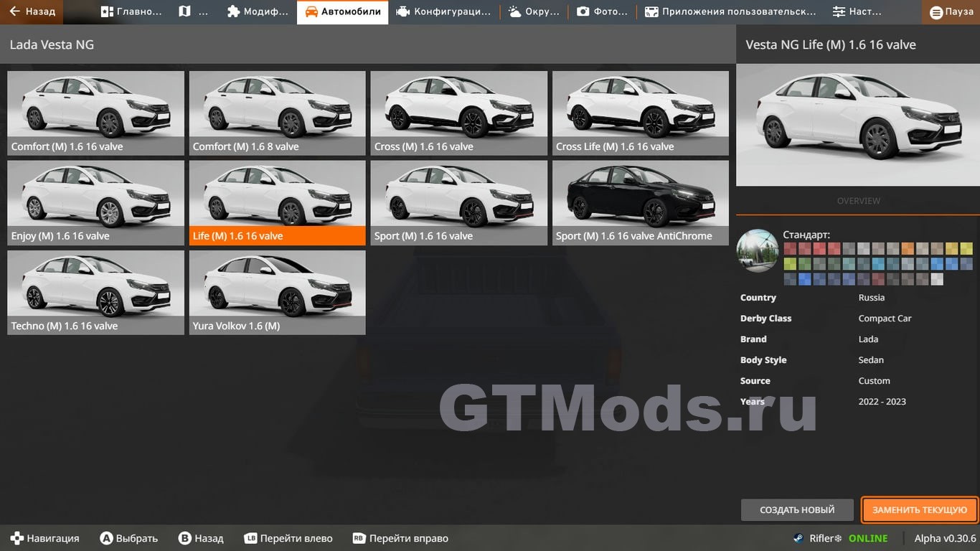Click the Навигация d-pad hint icon
The height and width of the screenshot is (551, 980).
[x=16, y=538]
